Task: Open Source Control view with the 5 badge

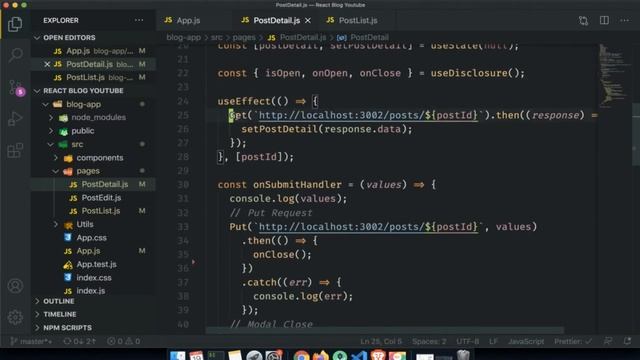Action: coord(16,87)
